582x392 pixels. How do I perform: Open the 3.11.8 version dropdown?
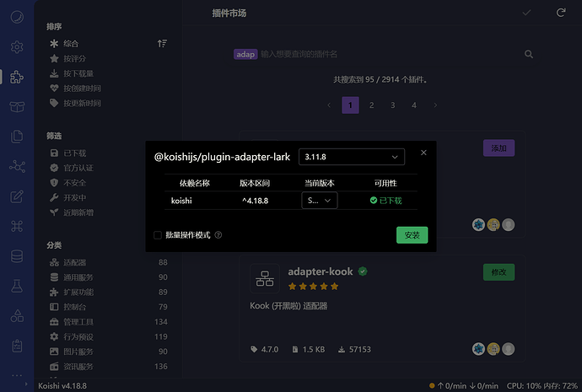click(x=351, y=157)
